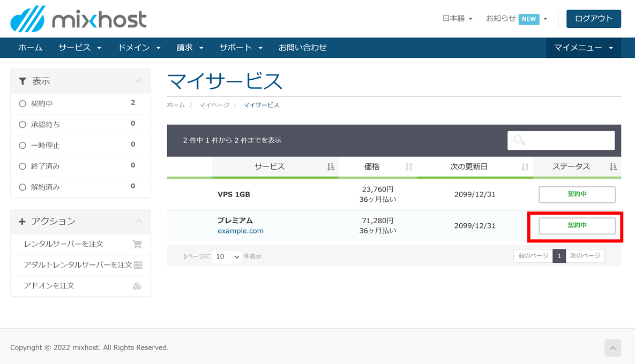Viewport: 635px width, 364px height.
Task: Open the example.com link
Action: (241, 231)
